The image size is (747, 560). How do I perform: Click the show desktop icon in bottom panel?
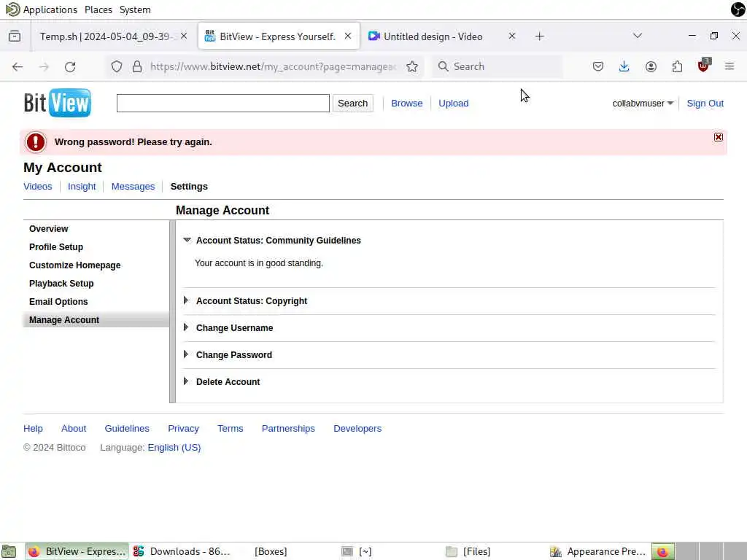[9, 551]
